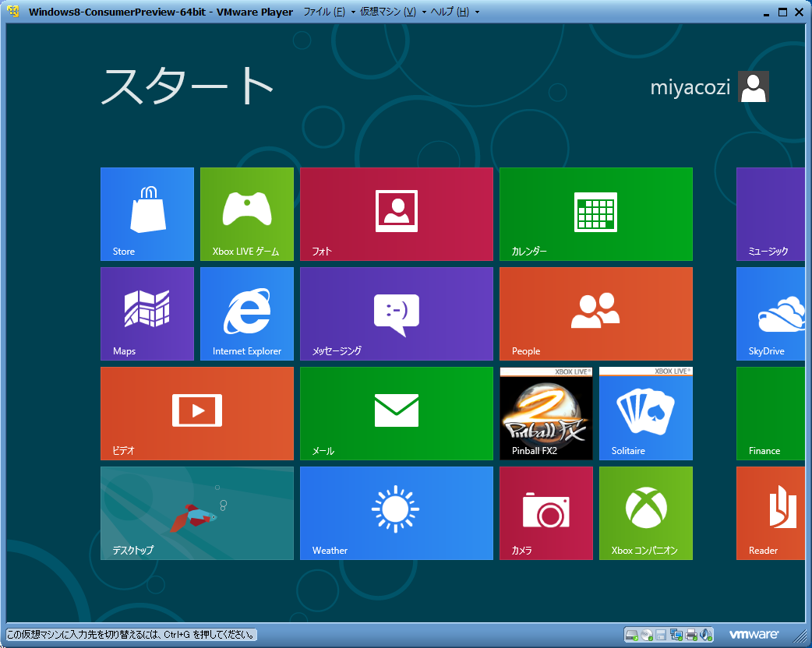Open the ヘルプ (H) menu

click(x=450, y=12)
